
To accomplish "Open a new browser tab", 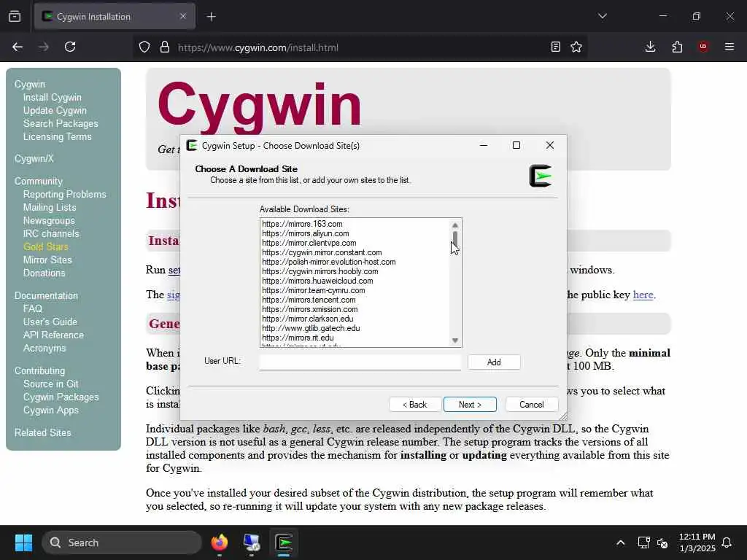I will tap(212, 17).
